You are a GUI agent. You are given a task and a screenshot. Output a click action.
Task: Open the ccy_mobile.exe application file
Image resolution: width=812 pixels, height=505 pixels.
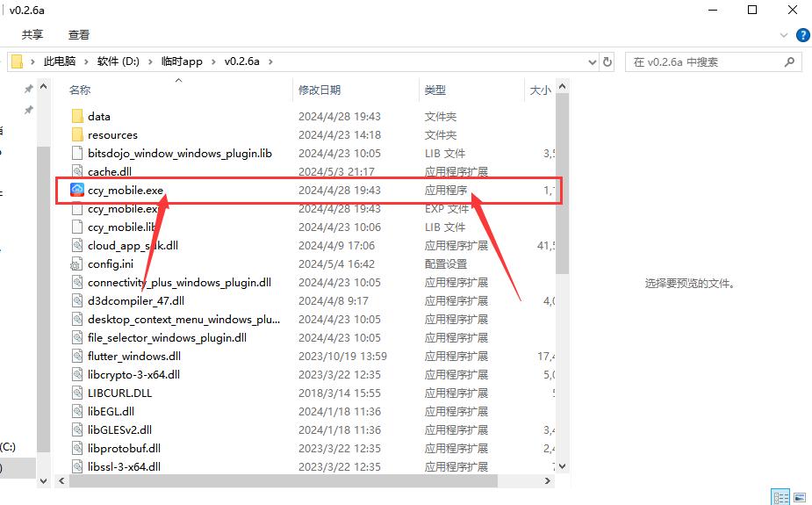126,191
